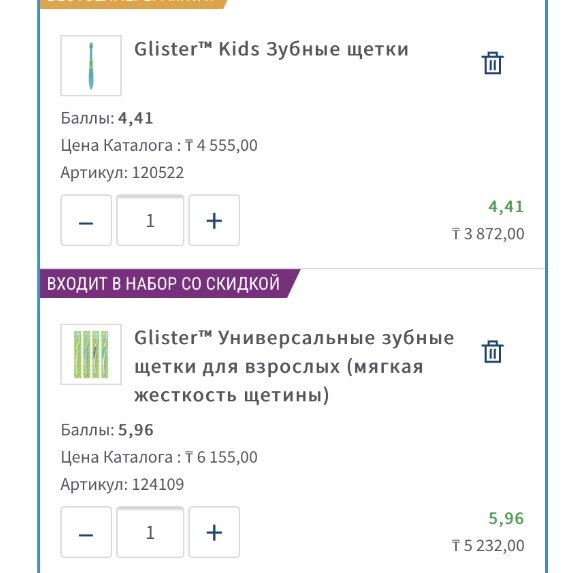Screen dimensions: 585x573
Task: Click the purple ВХОДИТ В НАБОР СО СКИДКОЙ banner
Action: (x=170, y=283)
